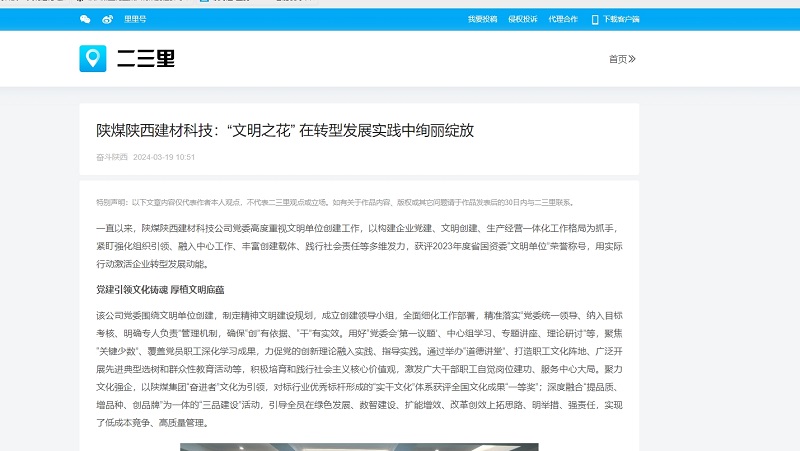The image size is (800, 451).
Task: Click the article headline about 陕煤陕西建材科技
Action: (285, 131)
